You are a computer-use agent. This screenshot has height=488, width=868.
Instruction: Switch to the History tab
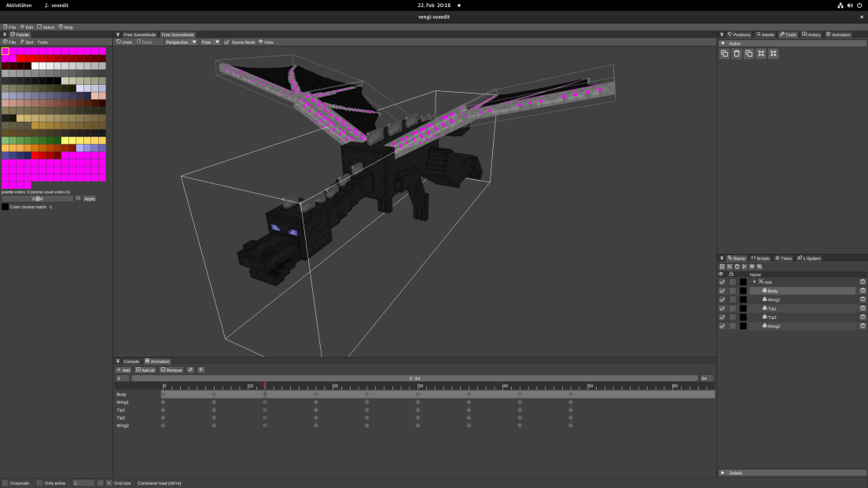(x=811, y=35)
